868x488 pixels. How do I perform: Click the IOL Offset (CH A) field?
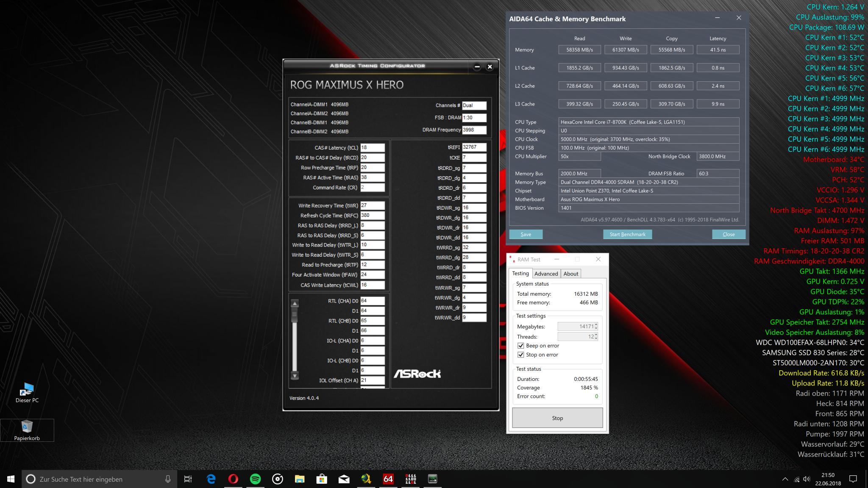tap(373, 380)
